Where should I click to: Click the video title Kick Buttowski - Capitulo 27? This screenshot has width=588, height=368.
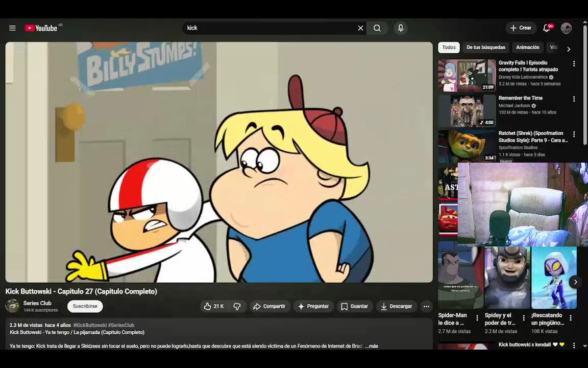pyautogui.click(x=81, y=291)
